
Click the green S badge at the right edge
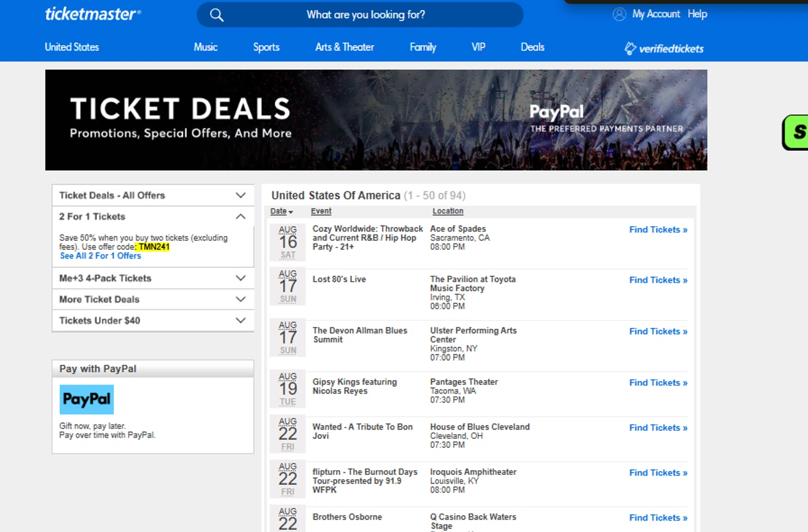click(x=796, y=132)
